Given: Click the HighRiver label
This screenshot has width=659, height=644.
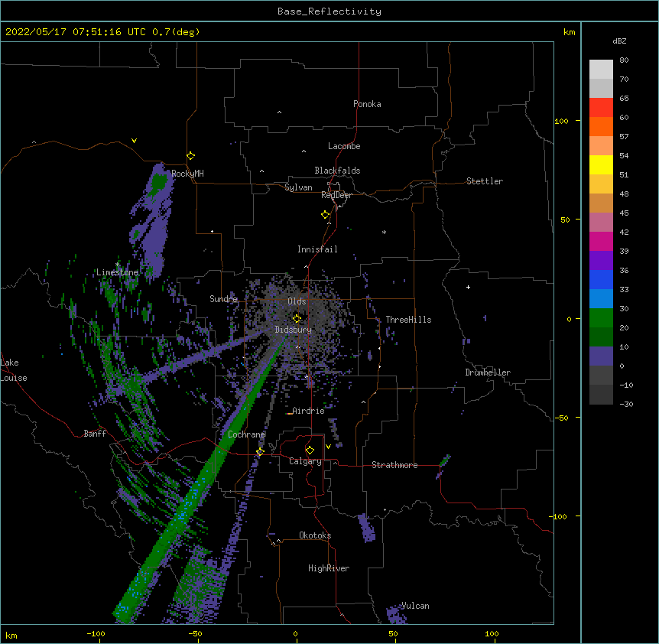Looking at the screenshot, I should click(329, 568).
